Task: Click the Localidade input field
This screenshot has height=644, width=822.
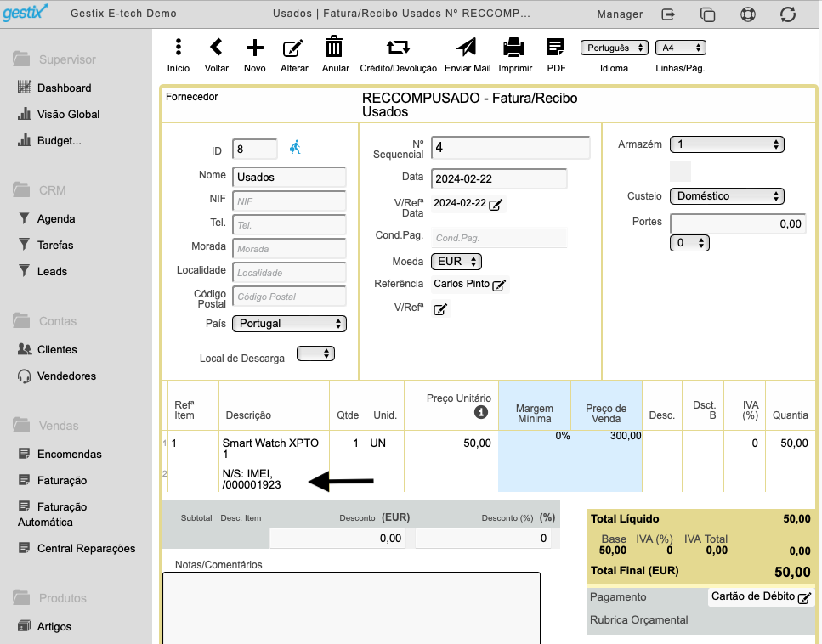Action: 289,273
